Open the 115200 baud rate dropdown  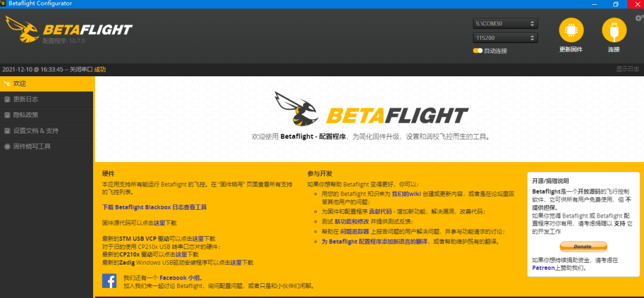505,38
